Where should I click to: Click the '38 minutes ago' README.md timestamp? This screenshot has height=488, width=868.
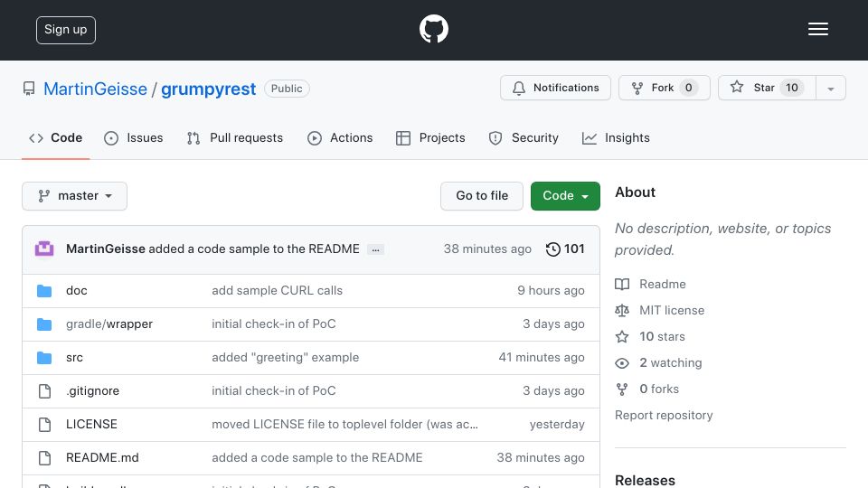[x=541, y=457]
